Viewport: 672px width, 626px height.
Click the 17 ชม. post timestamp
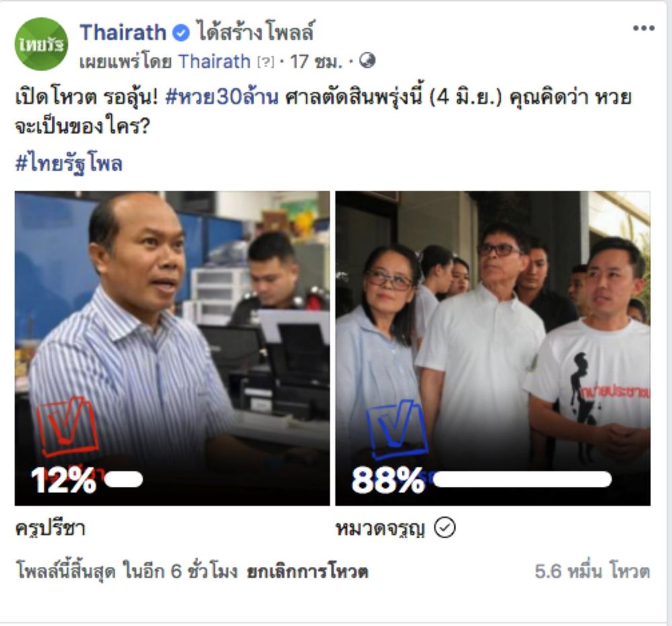[x=317, y=62]
